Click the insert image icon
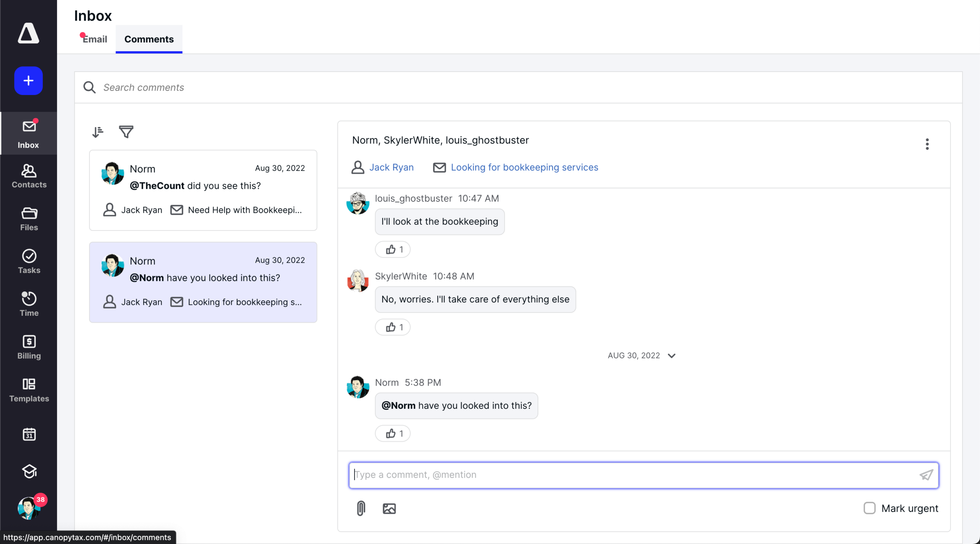980x544 pixels. coord(389,508)
